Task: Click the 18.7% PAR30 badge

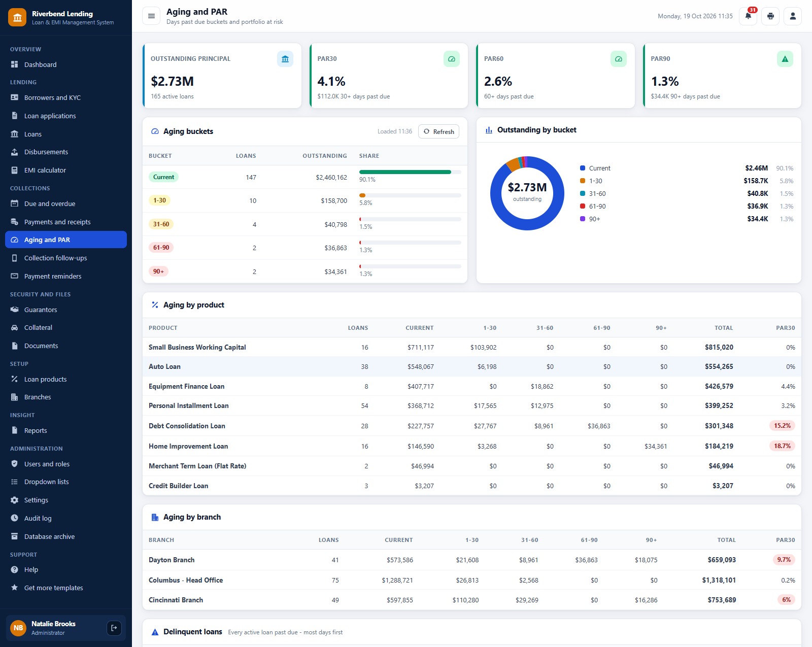Action: [x=782, y=446]
